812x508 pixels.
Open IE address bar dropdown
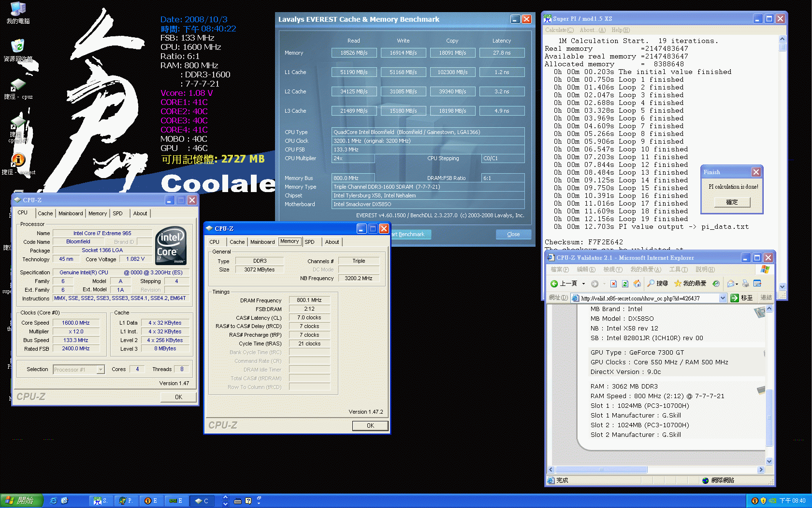723,298
